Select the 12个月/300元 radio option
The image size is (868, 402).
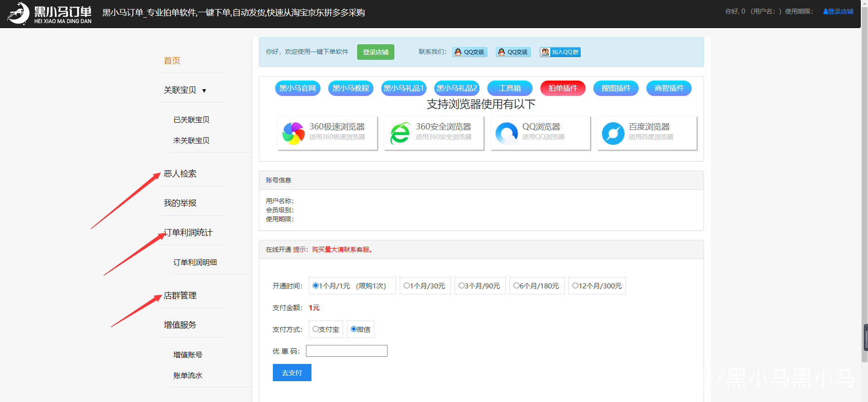pos(575,286)
